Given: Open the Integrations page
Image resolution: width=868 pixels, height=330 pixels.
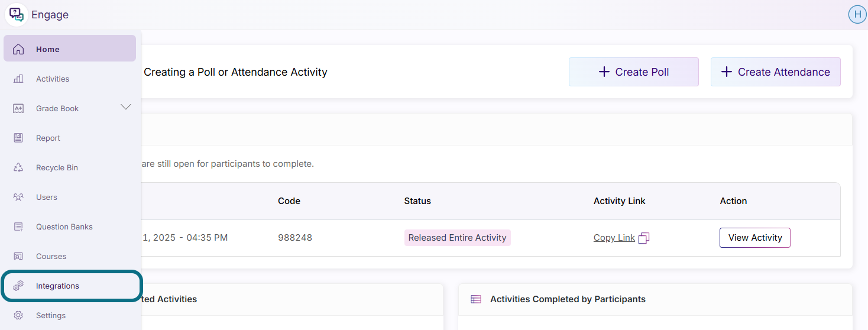Looking at the screenshot, I should tap(72, 286).
